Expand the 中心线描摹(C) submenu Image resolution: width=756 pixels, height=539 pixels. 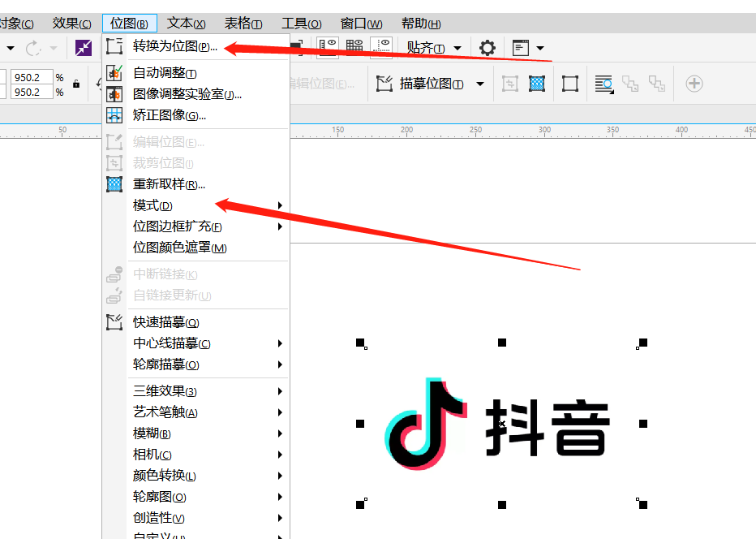196,343
